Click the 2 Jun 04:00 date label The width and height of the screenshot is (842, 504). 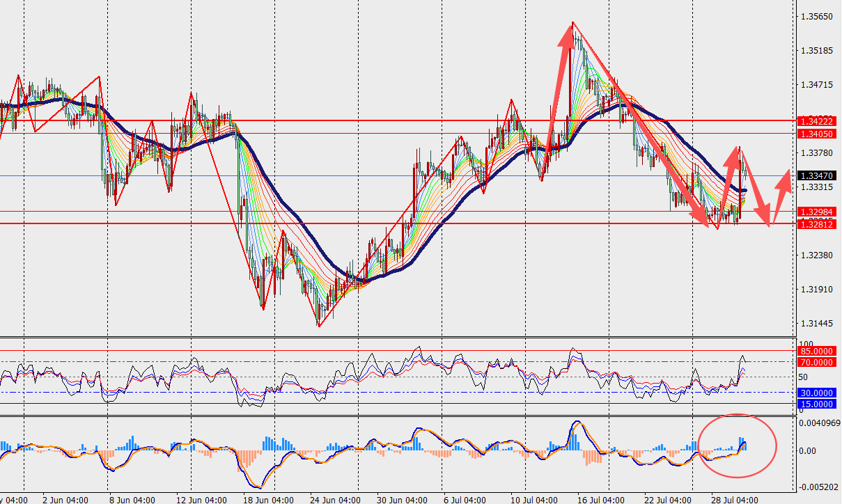click(65, 499)
